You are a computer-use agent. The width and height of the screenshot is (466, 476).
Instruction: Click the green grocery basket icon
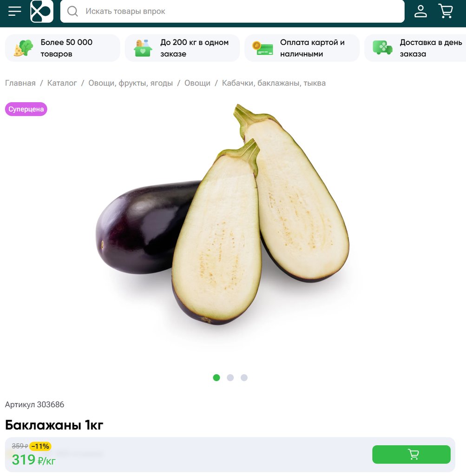pyautogui.click(x=143, y=48)
